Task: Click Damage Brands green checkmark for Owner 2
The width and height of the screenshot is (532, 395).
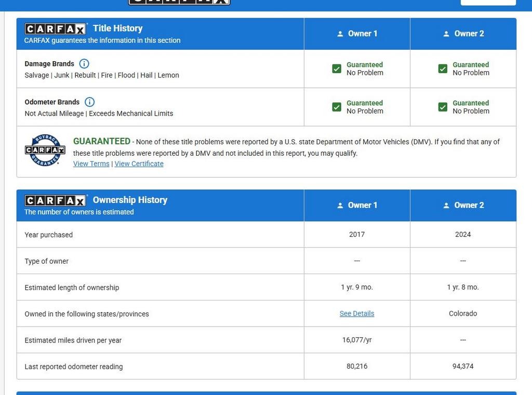Action: coord(443,69)
